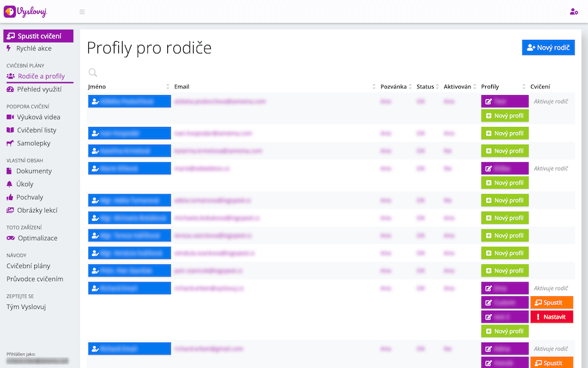Click Nový rodič button
The width and height of the screenshot is (588, 368).
pyautogui.click(x=548, y=47)
